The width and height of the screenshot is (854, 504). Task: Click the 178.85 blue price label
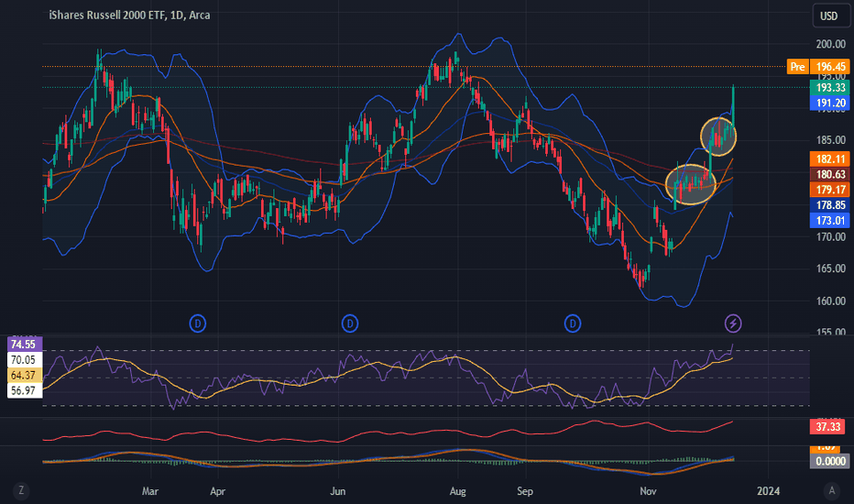point(829,205)
